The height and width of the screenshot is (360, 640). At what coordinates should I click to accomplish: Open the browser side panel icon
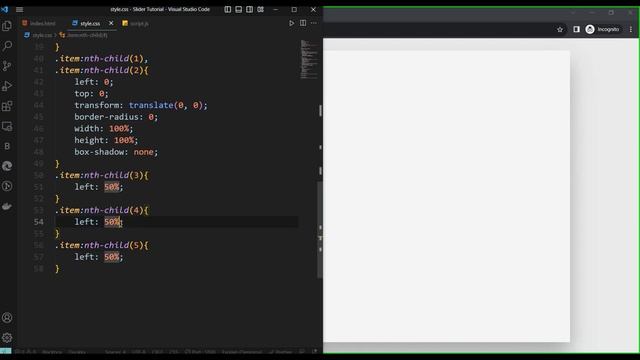tap(576, 29)
